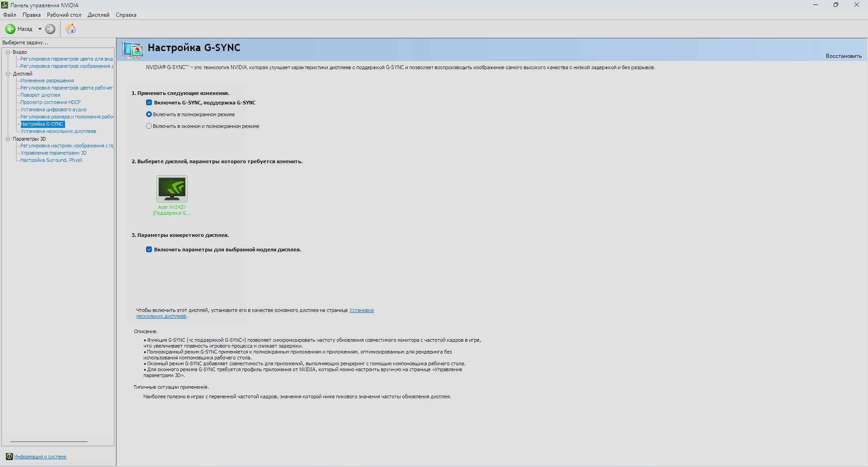Open Изменение разрешения in task tree
Screen dimensions: 868x467
point(47,80)
